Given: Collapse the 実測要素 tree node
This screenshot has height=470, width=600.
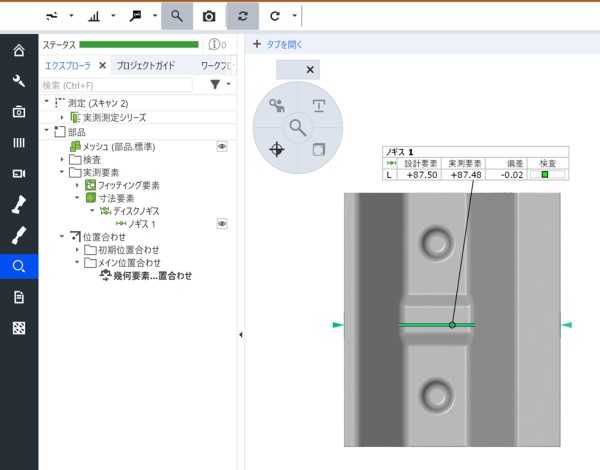Looking at the screenshot, I should 61,172.
